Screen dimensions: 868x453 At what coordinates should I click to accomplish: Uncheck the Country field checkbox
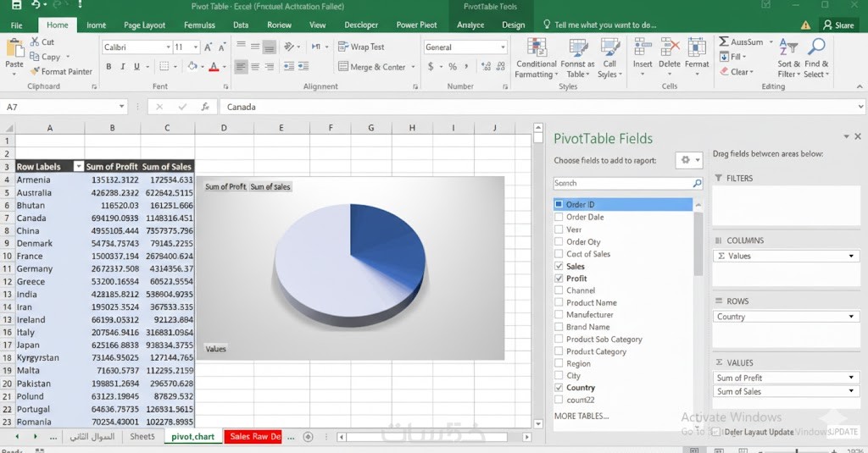coord(559,388)
